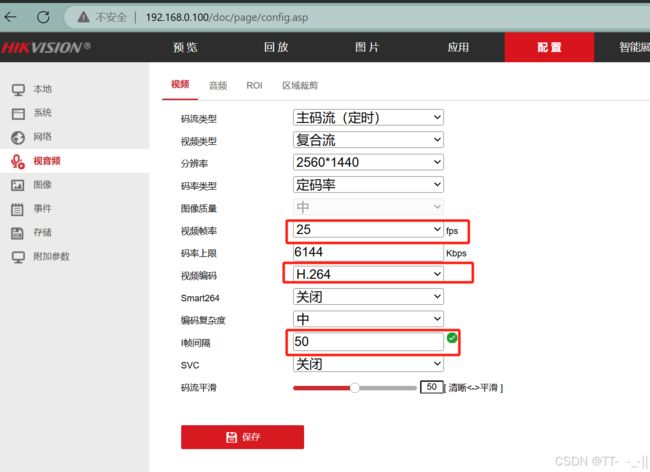The height and width of the screenshot is (472, 650).
Task: Open 图像 settings in the sidebar
Action: pyautogui.click(x=43, y=185)
